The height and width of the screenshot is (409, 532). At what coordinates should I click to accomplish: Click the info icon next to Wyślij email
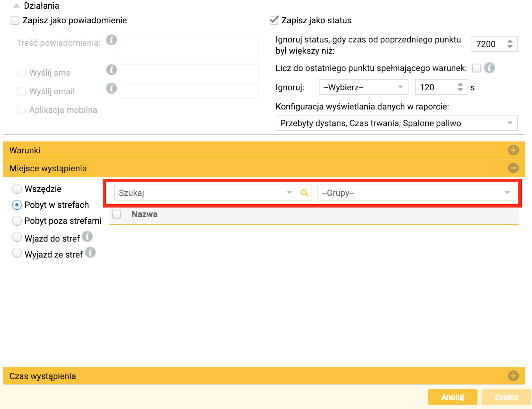pyautogui.click(x=111, y=88)
